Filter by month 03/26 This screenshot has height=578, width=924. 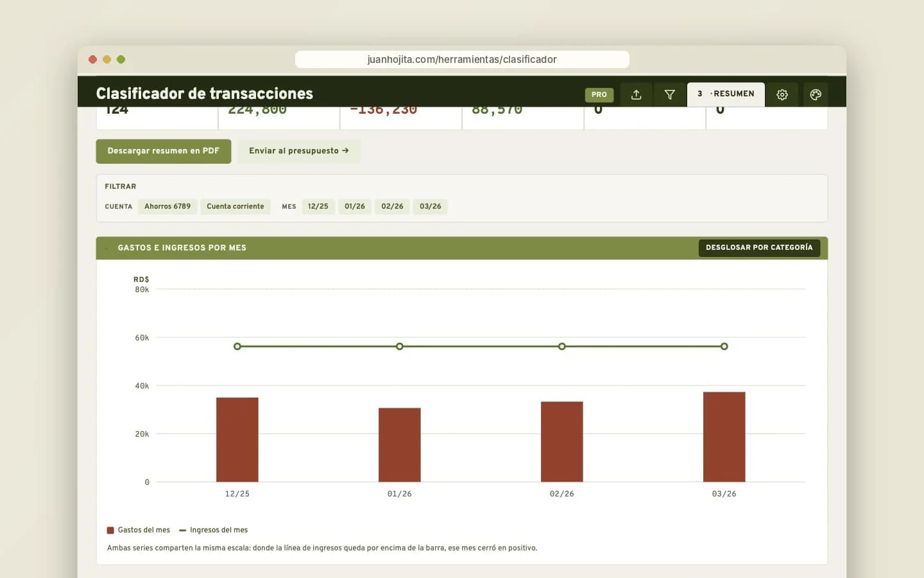pyautogui.click(x=431, y=207)
